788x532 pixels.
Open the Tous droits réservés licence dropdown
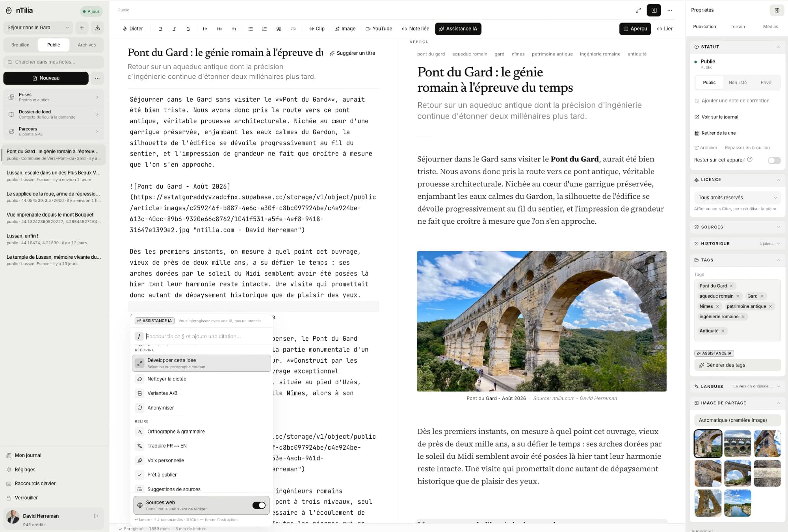(738, 198)
